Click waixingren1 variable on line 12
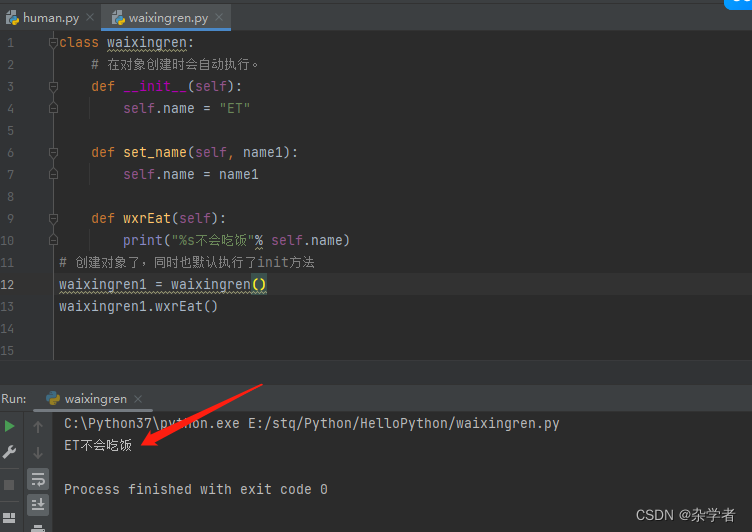Viewport: 752px width, 532px height. click(103, 284)
